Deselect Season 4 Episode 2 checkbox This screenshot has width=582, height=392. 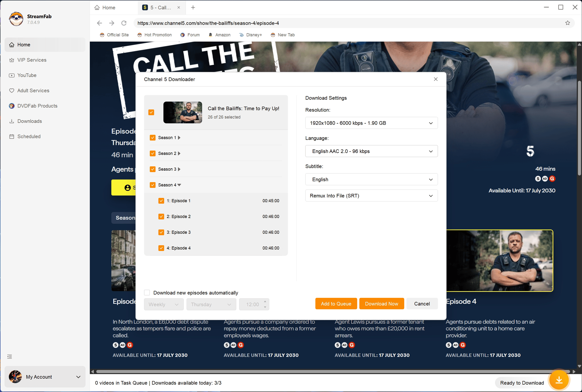point(161,217)
